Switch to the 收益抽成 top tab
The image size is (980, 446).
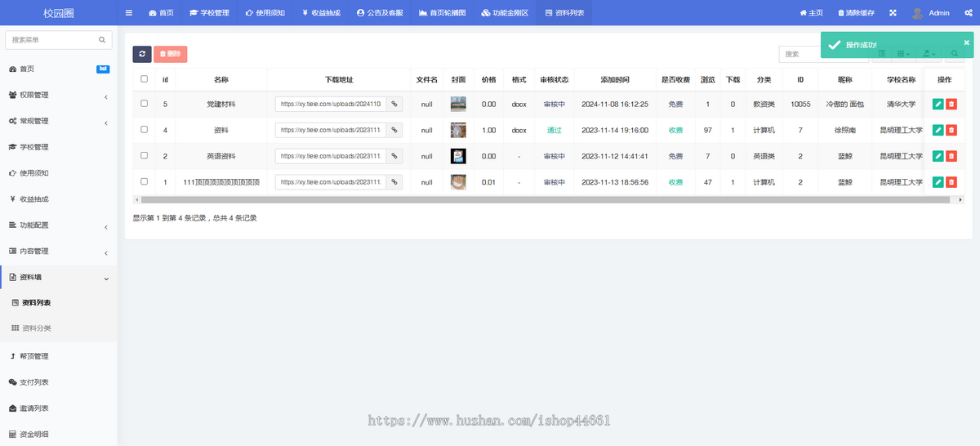pos(321,13)
